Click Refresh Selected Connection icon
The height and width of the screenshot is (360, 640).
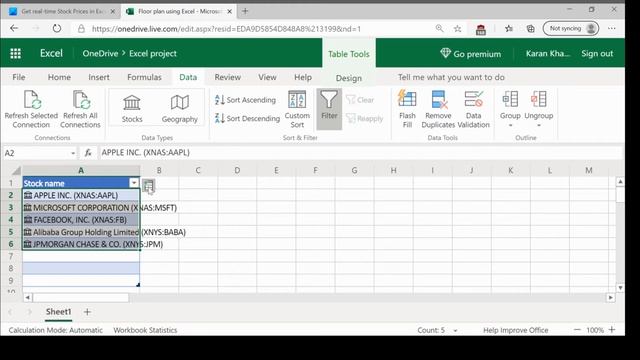click(x=31, y=109)
